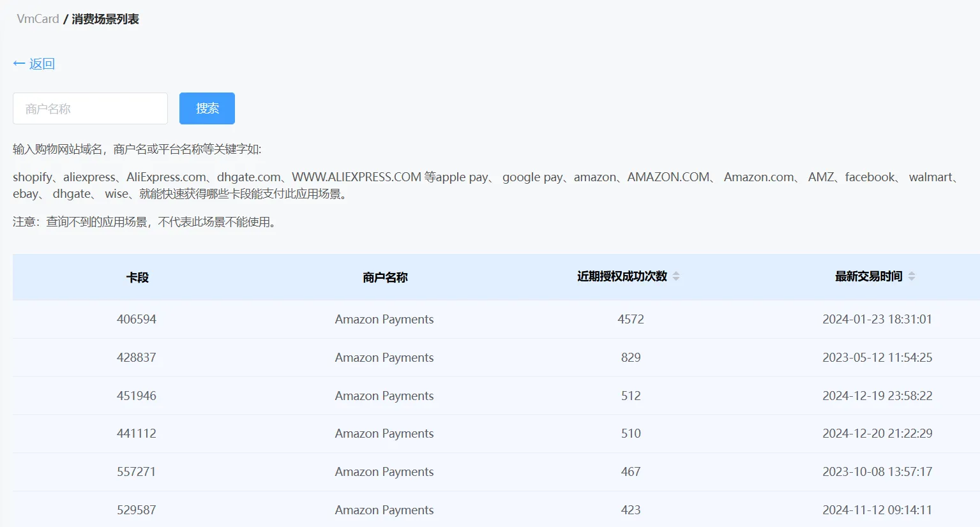Click the 消费场景列表 breadcrumb title
The image size is (980, 527).
[x=105, y=19]
